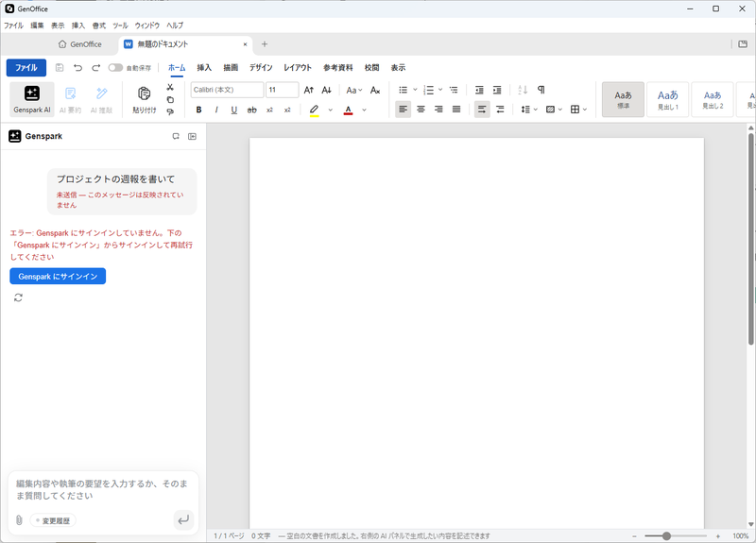Cut selection with scissors icon

[x=170, y=87]
